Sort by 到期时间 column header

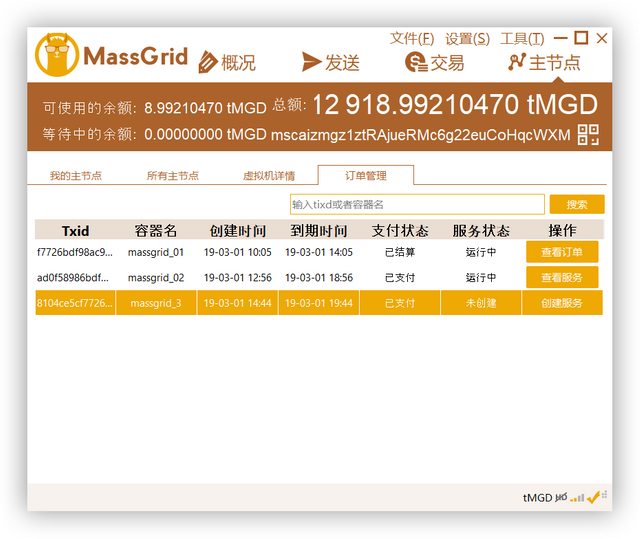[x=319, y=231]
